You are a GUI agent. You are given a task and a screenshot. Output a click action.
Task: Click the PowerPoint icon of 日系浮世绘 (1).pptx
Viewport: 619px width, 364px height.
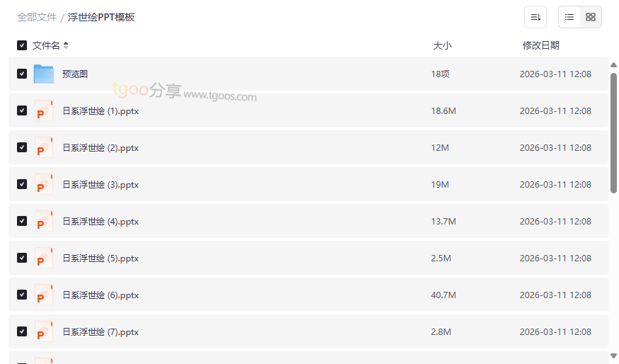tap(44, 111)
